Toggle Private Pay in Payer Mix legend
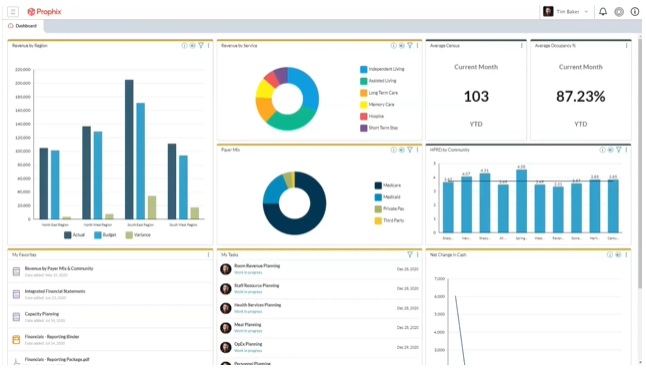646x373 pixels. coord(389,209)
